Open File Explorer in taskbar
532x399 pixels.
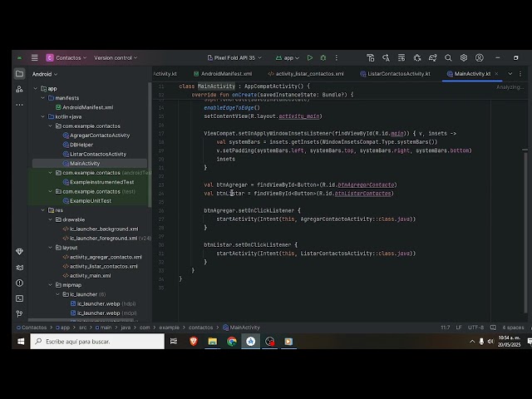pos(213,342)
